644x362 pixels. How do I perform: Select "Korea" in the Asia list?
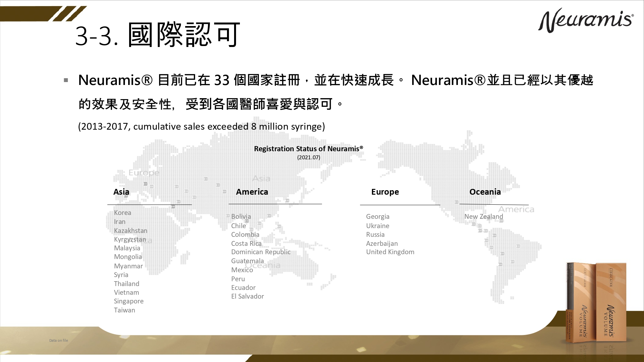pyautogui.click(x=122, y=213)
